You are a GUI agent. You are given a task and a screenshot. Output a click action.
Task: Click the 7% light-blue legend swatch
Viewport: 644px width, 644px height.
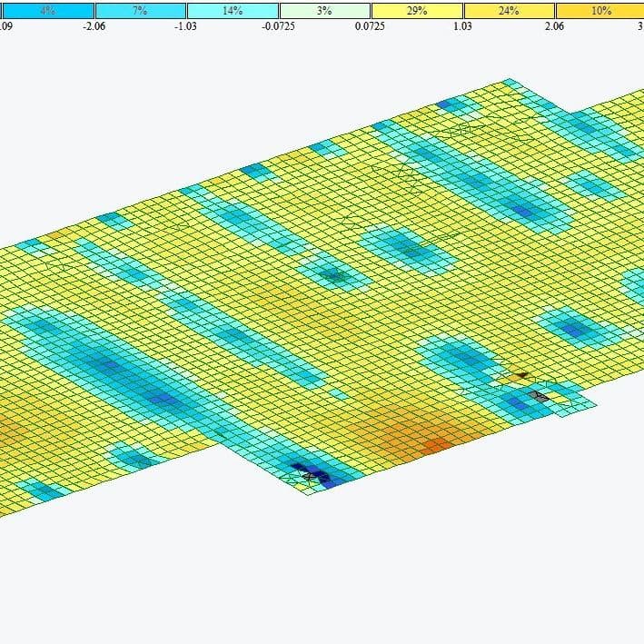141,10
